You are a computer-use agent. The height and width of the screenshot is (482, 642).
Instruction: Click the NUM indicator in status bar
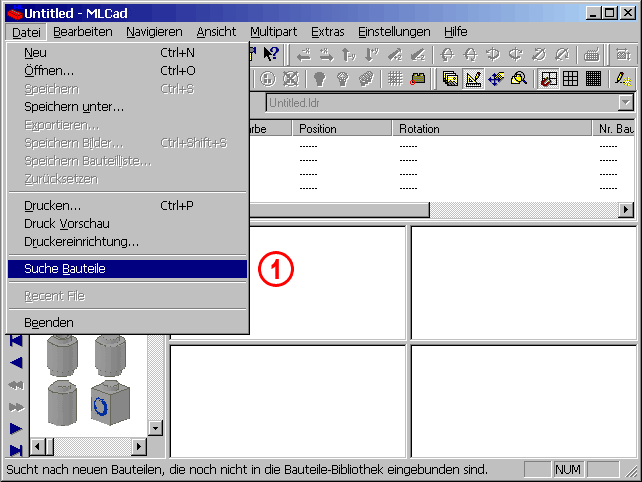tap(567, 469)
